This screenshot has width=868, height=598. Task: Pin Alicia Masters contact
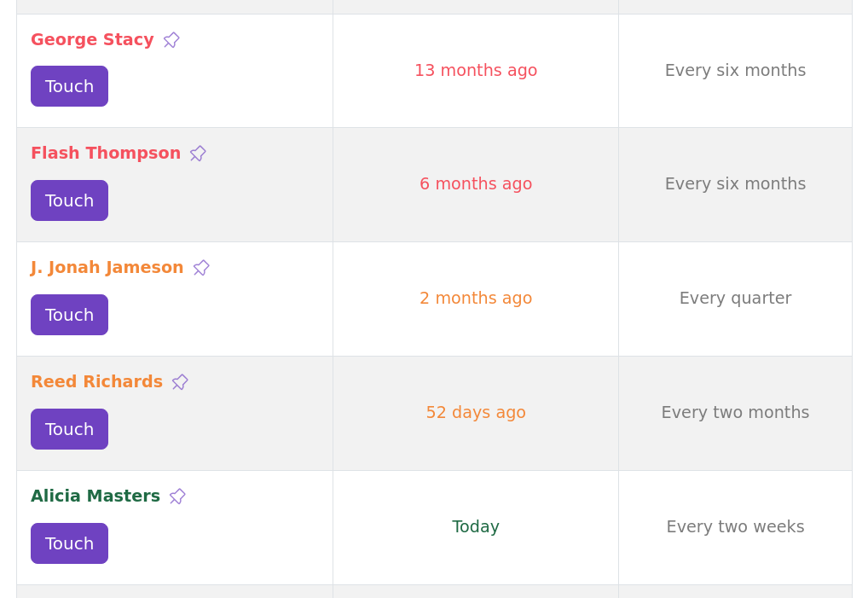coord(177,496)
